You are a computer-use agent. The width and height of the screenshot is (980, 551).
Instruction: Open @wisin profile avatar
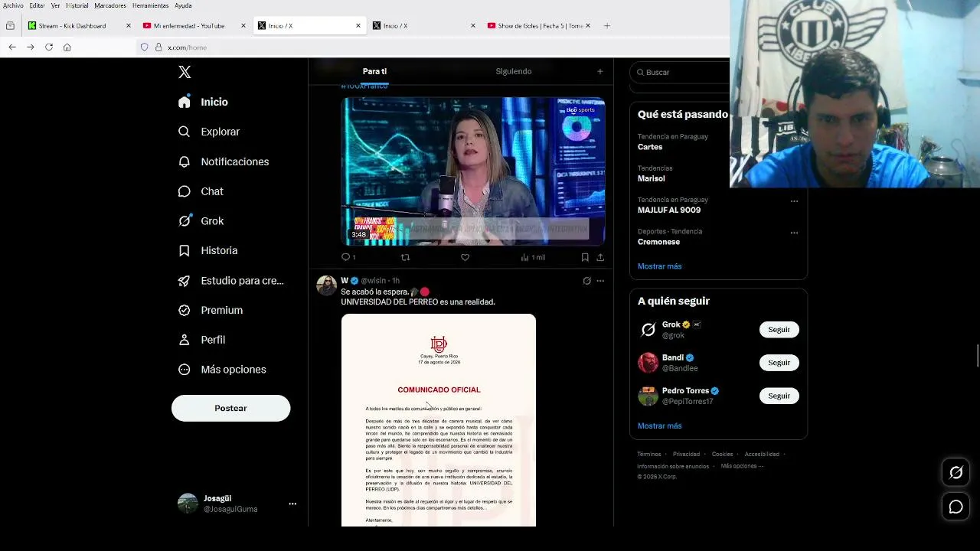pyautogui.click(x=327, y=285)
